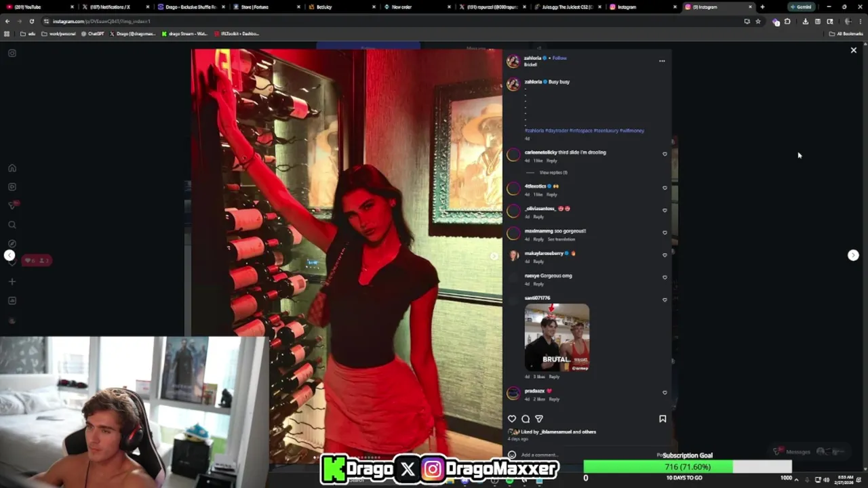Open the #daytrader hashtag

pos(557,130)
